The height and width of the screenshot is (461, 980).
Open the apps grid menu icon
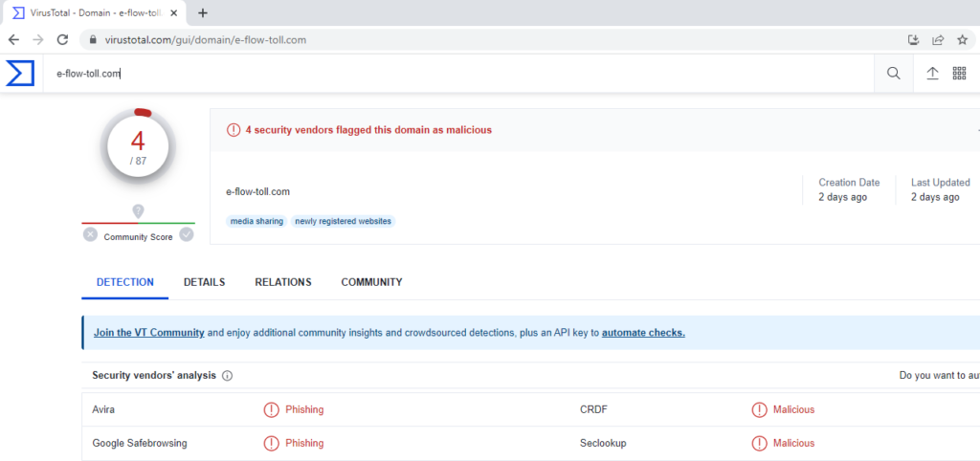pyautogui.click(x=959, y=74)
